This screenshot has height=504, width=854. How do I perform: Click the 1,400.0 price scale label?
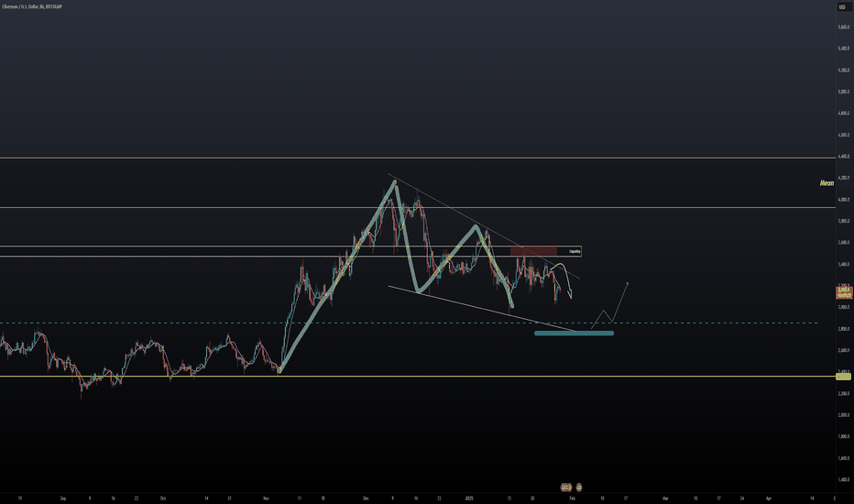coord(844,479)
